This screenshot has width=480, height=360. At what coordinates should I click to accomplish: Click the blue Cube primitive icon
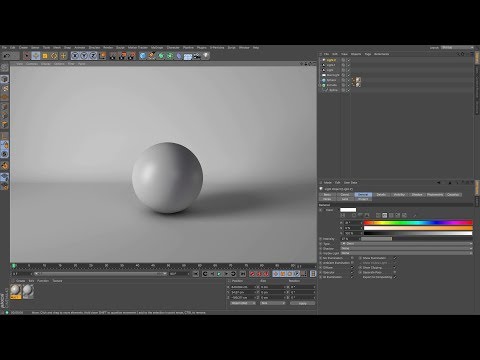point(143,56)
